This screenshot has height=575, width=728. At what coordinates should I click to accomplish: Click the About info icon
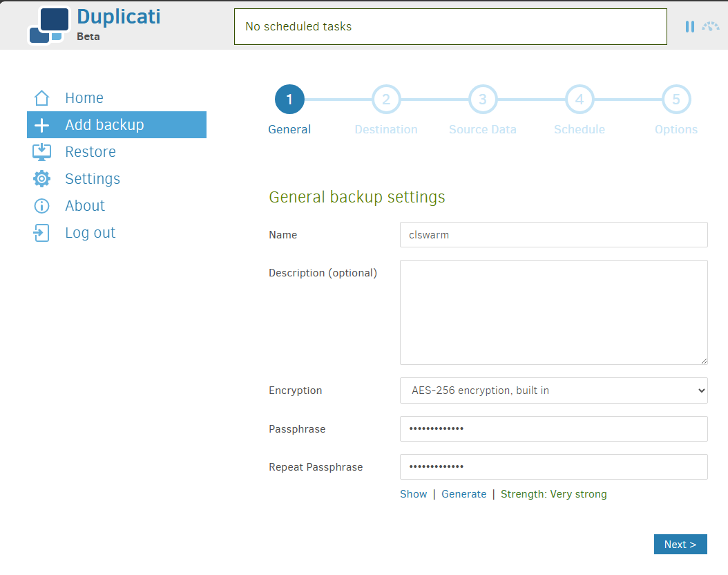(x=41, y=205)
